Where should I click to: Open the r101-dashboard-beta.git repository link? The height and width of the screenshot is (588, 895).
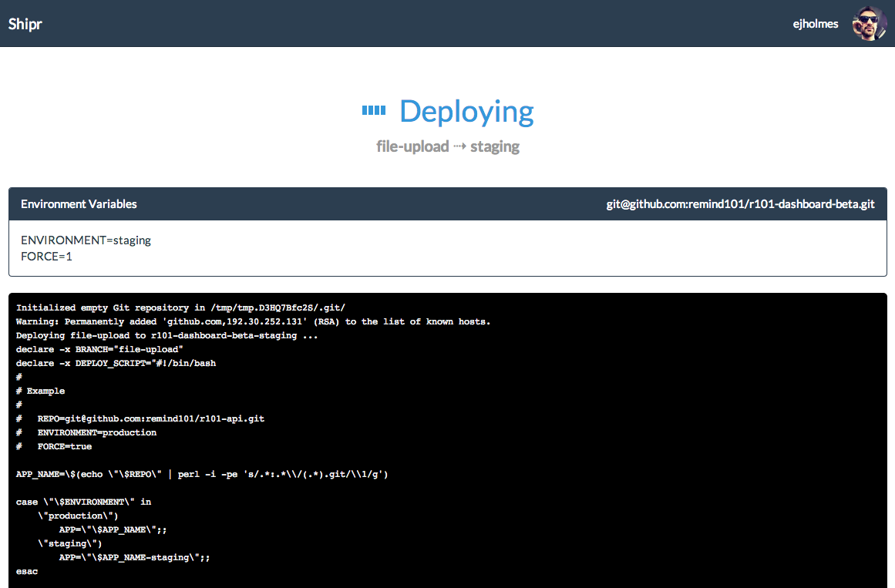point(739,204)
